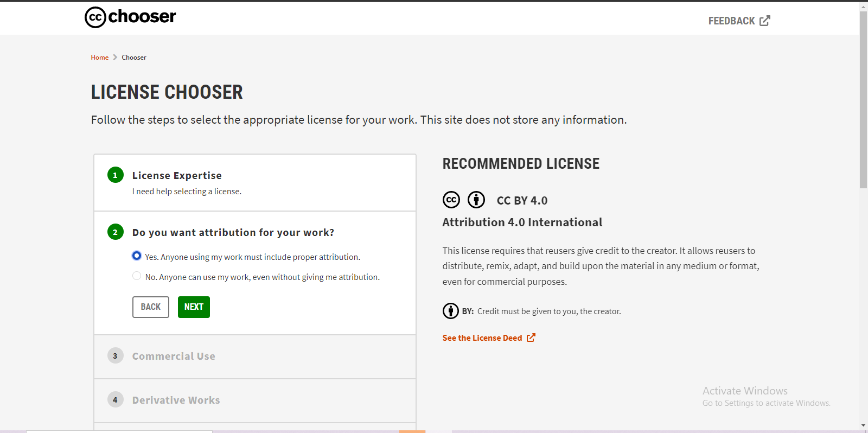
Task: Open the License Expertise step
Action: click(177, 175)
